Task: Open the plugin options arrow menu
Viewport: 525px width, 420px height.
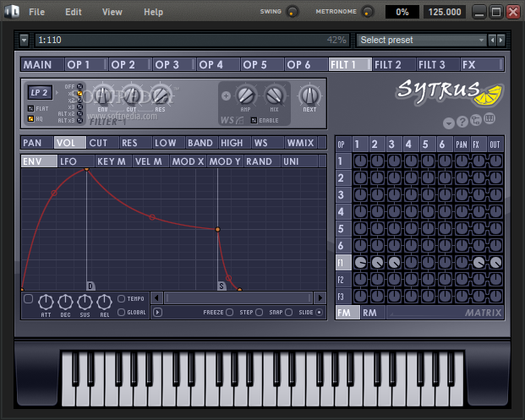Action: 24,41
